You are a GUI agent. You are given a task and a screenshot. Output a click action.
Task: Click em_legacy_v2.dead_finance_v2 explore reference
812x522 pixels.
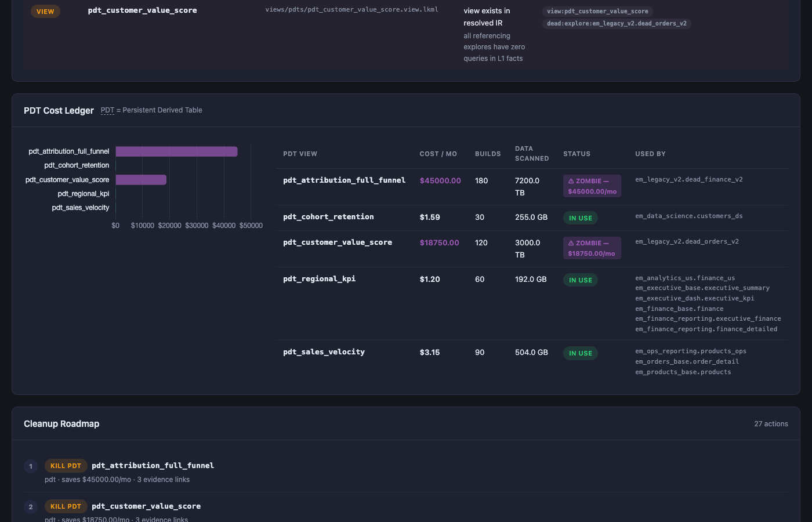tap(688, 179)
